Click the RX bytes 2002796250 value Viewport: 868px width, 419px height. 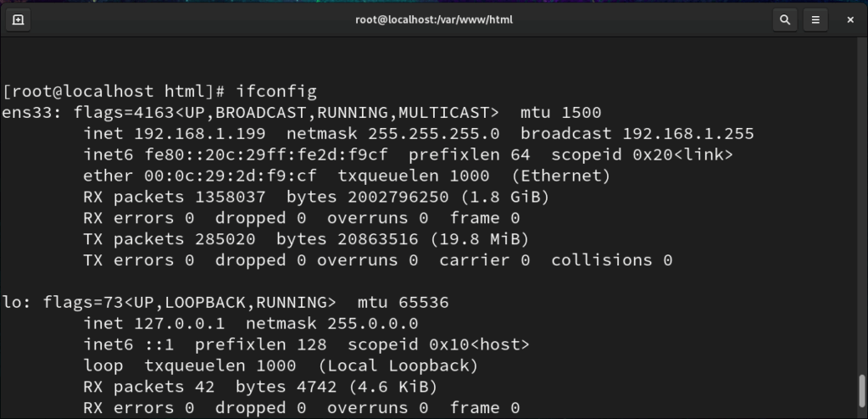click(x=398, y=198)
